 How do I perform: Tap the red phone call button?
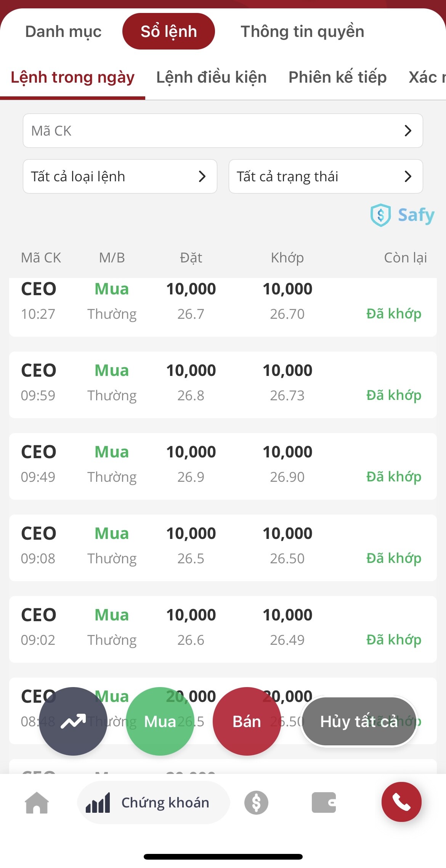click(x=401, y=802)
